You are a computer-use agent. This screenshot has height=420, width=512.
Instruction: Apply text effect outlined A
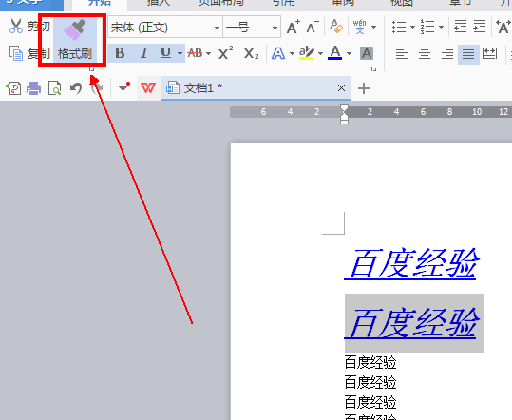pos(278,53)
